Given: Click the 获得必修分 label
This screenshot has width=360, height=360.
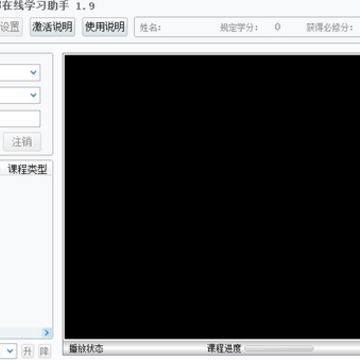Looking at the screenshot, I should pos(330,28).
